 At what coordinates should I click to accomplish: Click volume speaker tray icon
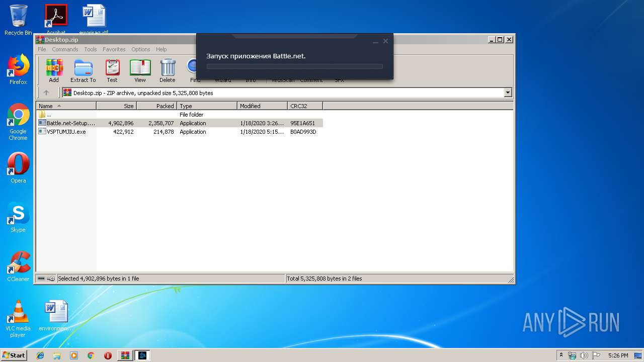584,355
